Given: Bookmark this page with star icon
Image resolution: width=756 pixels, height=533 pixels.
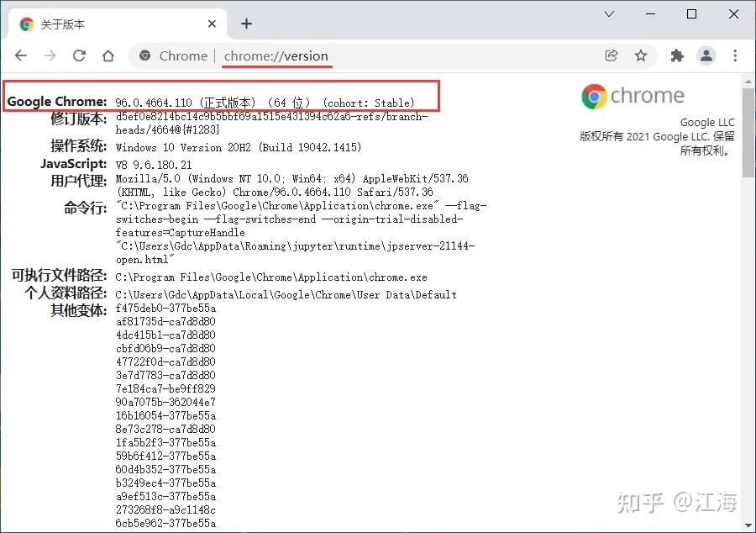Looking at the screenshot, I should coord(641,55).
